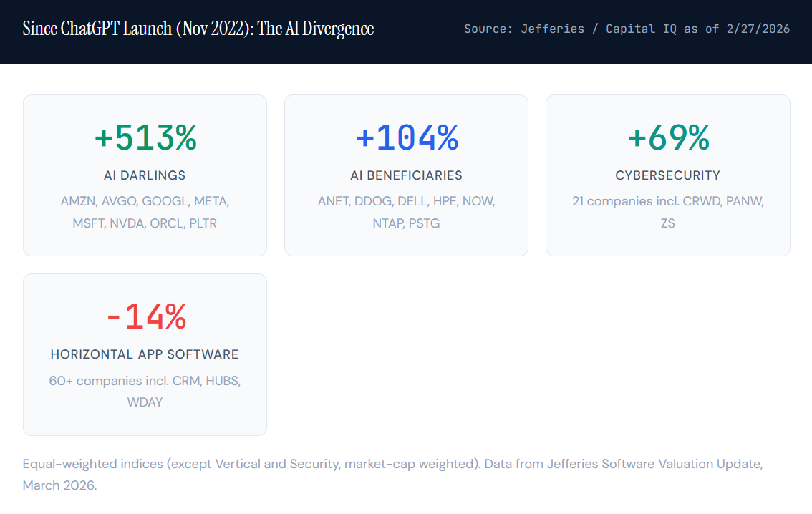Click the 'AI DARLINGS' label
Image resolution: width=812 pixels, height=514 pixels.
click(145, 175)
